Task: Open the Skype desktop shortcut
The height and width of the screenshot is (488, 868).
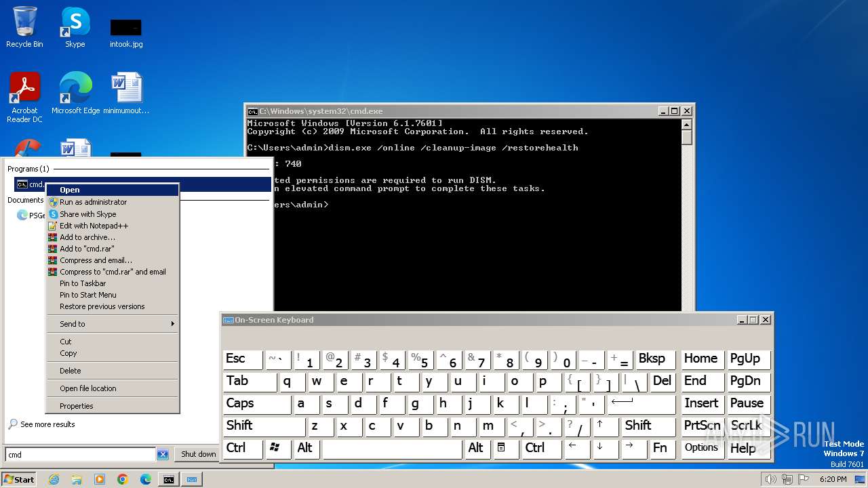Action: coord(75,27)
